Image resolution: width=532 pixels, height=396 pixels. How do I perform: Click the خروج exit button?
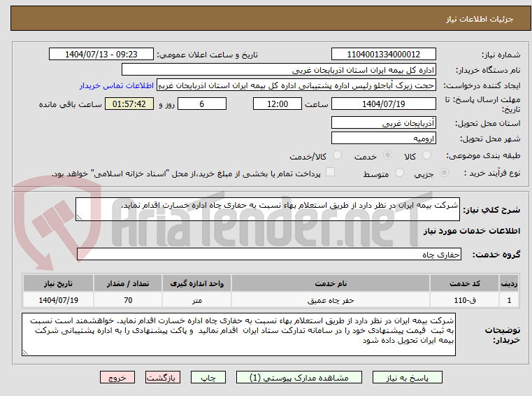pyautogui.click(x=117, y=377)
